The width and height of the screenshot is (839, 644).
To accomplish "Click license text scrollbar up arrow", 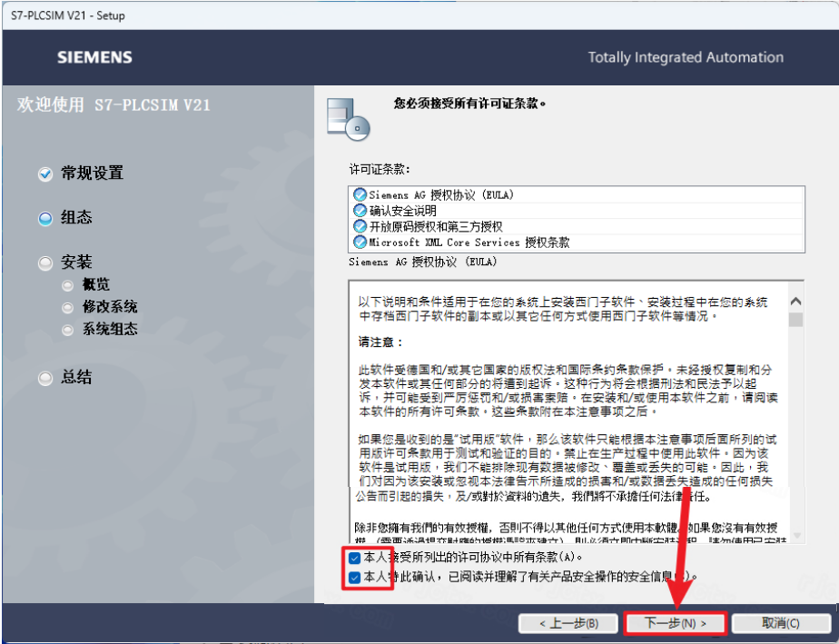I will pos(795,302).
